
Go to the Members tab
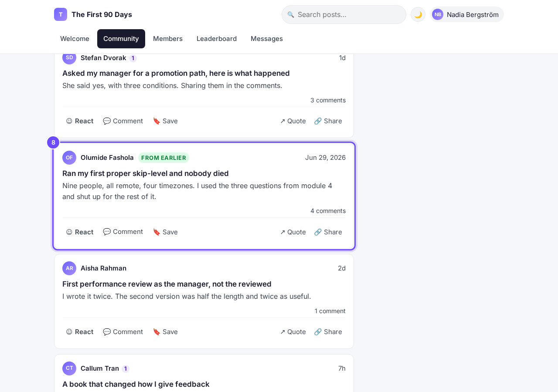point(168,39)
